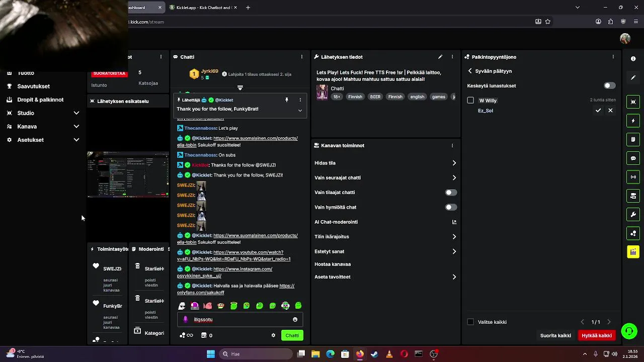Click the green Chatti send button
Screen dimensions: 644x362
click(292, 335)
